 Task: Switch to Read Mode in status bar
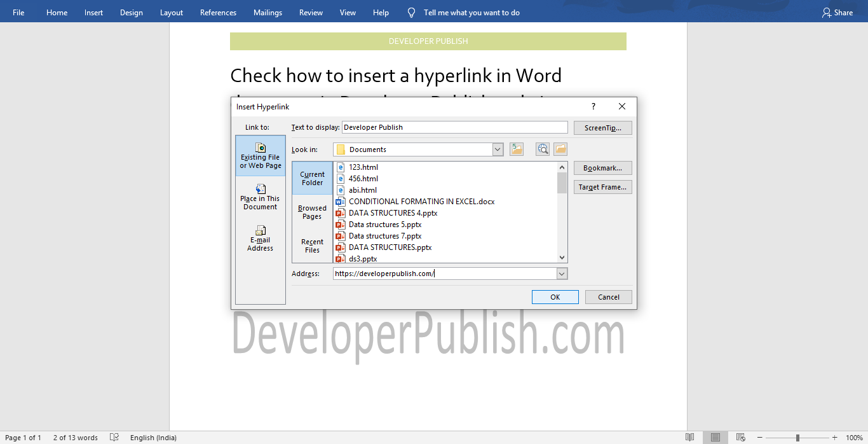[x=690, y=437]
